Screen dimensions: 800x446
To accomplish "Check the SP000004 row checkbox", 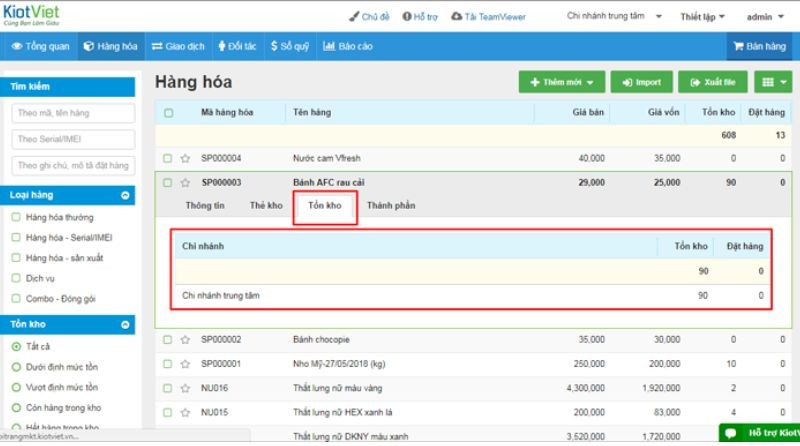I will pos(167,158).
